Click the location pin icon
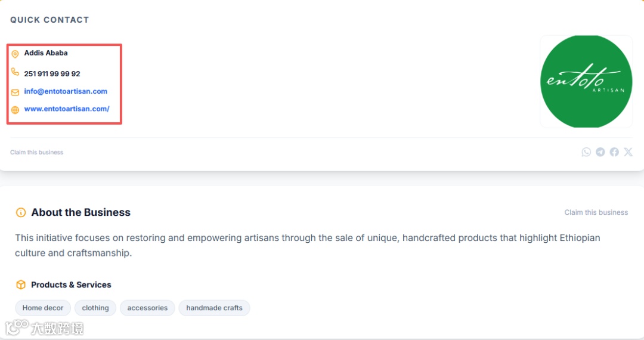 coord(16,54)
